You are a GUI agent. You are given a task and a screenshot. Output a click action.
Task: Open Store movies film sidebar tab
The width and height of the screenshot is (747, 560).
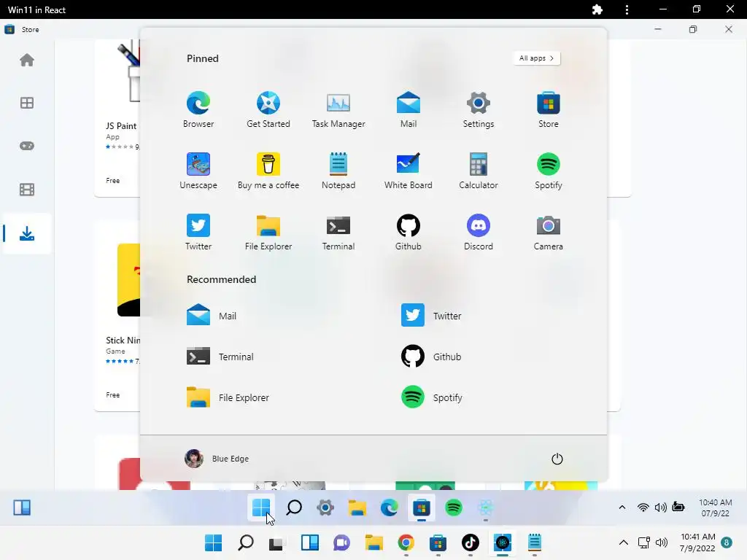[27, 190]
